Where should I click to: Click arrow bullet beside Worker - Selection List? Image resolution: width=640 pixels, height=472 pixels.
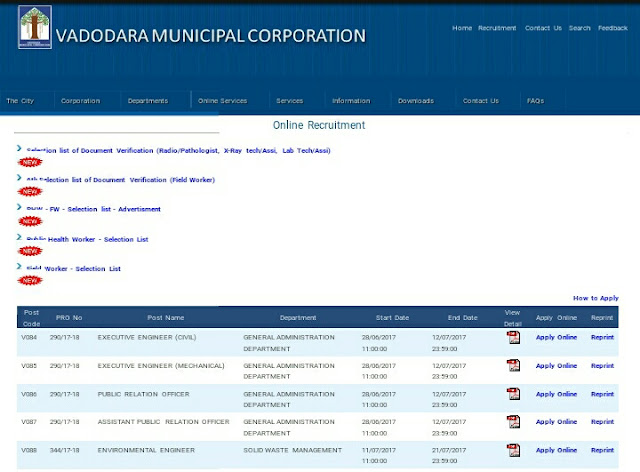tap(19, 266)
